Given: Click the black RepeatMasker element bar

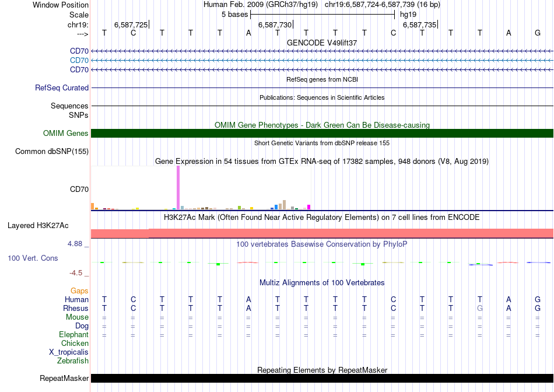Looking at the screenshot, I should pyautogui.click(x=322, y=378).
